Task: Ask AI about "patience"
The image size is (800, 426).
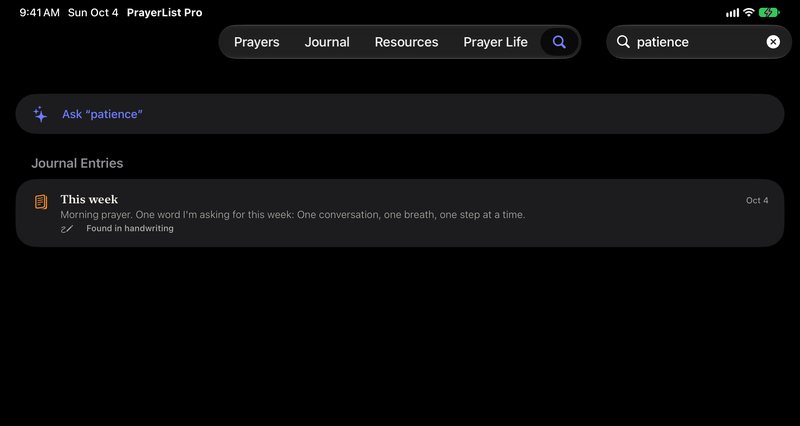Action: coord(399,114)
